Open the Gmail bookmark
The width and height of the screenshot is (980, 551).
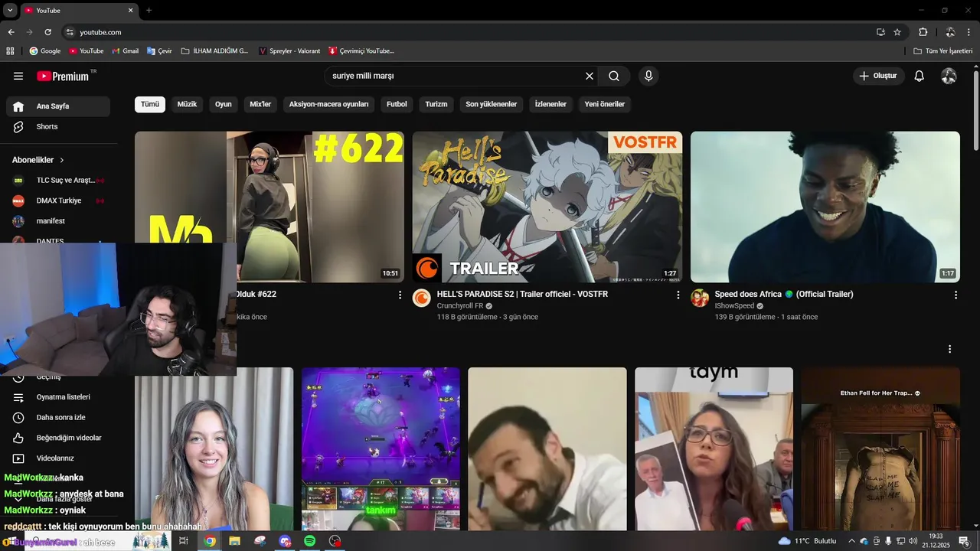(125, 51)
